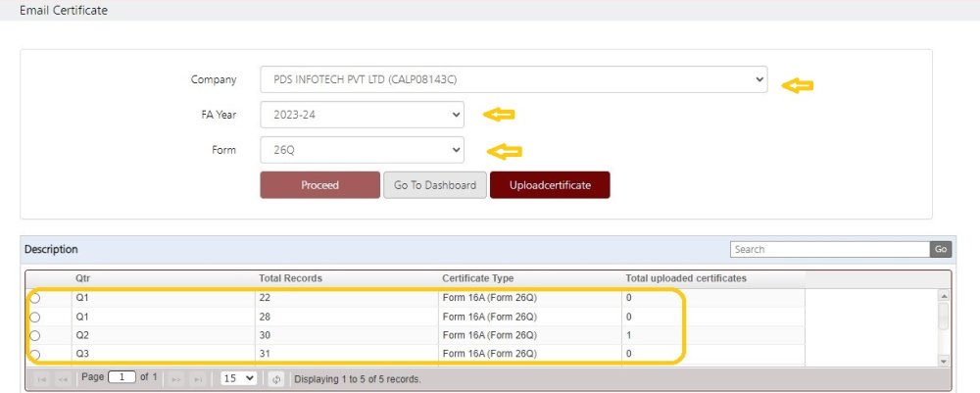Sort by Certificate Type column header

pos(477,278)
